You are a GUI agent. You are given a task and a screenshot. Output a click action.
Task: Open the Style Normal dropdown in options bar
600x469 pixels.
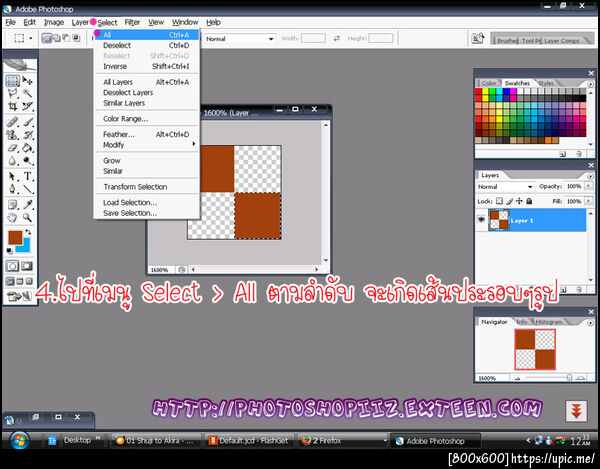(240, 39)
